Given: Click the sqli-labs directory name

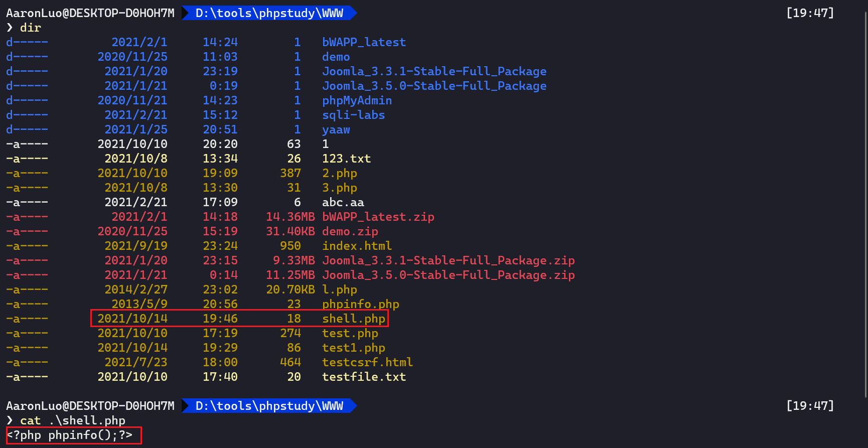Looking at the screenshot, I should click(353, 115).
